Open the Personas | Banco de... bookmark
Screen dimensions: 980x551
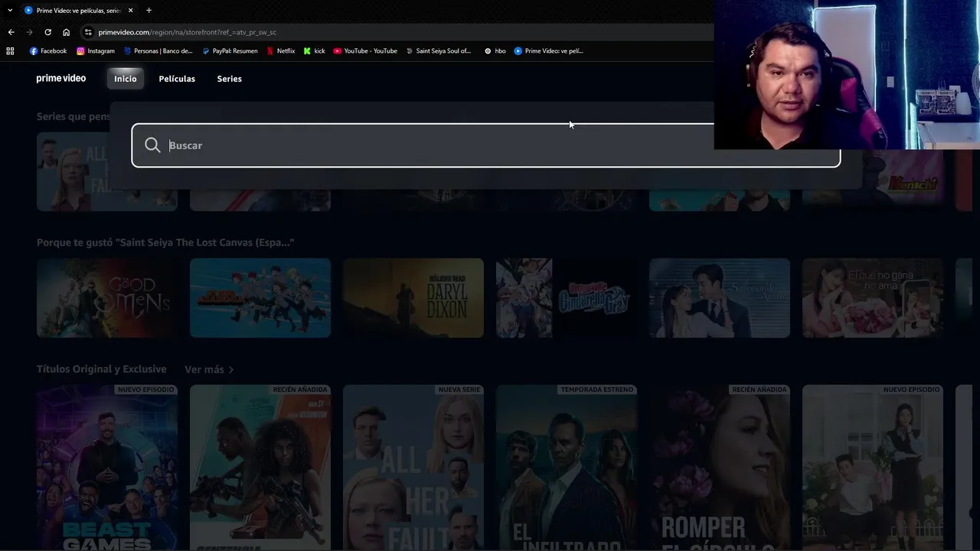(x=158, y=51)
